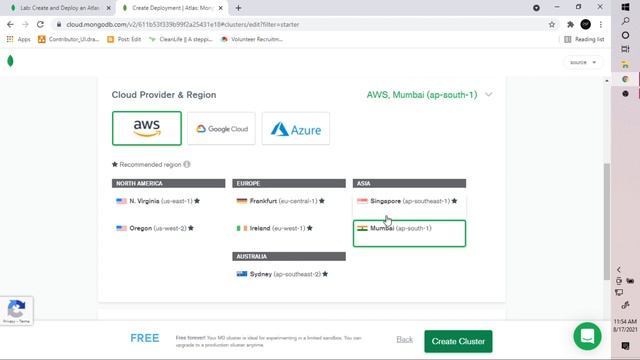Image resolution: width=640 pixels, height=360 pixels.
Task: Open the notification center icon
Action: [625, 346]
